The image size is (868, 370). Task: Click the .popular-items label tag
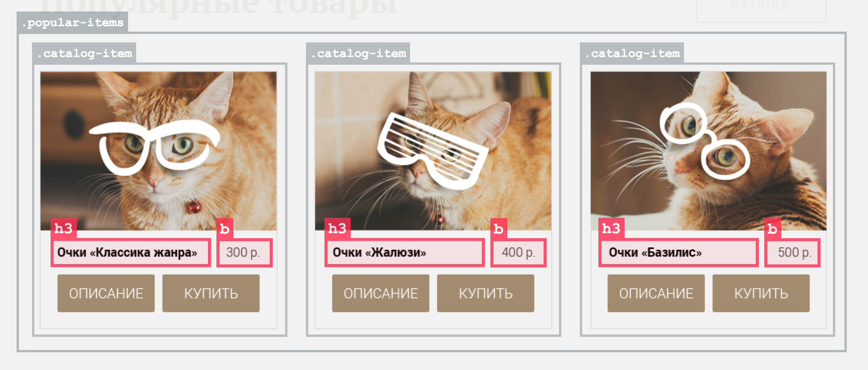click(x=73, y=23)
